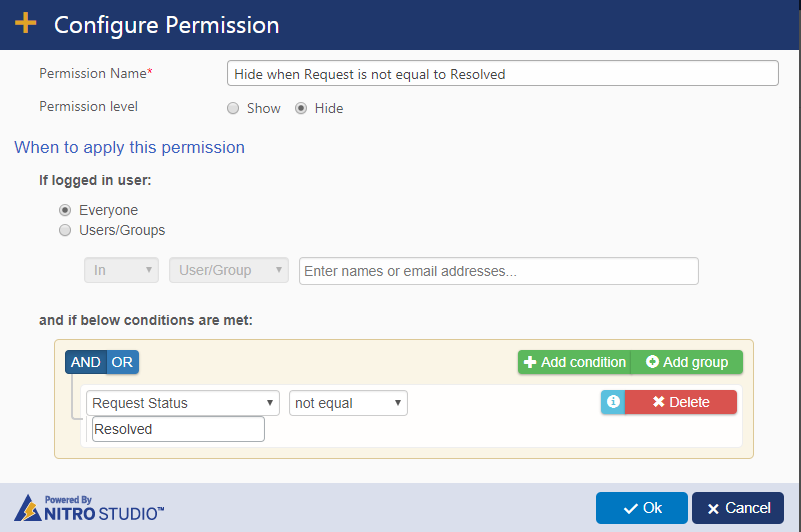801x532 pixels.
Task: Click the Nitro Studio logo
Action: click(x=89, y=508)
